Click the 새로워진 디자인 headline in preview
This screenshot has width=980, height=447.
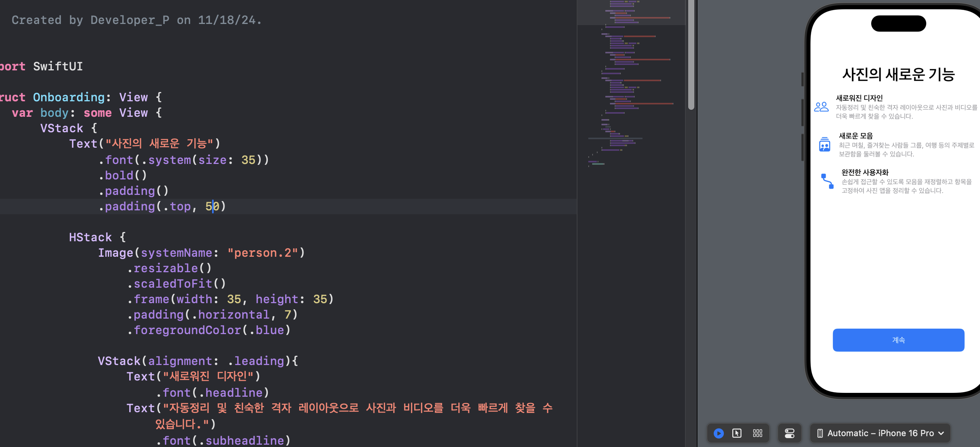pyautogui.click(x=859, y=98)
